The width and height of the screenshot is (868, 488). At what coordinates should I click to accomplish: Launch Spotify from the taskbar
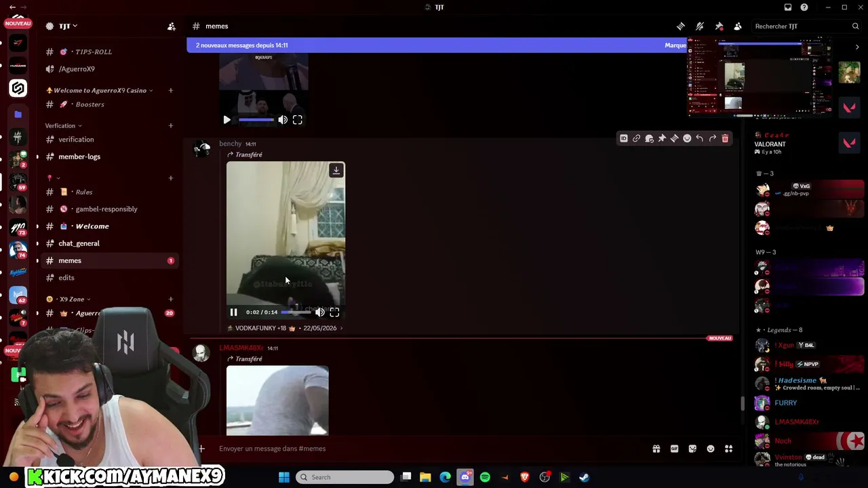[485, 477]
